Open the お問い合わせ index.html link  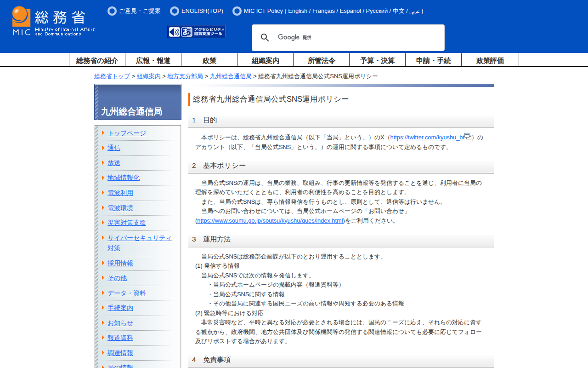tap(270, 221)
